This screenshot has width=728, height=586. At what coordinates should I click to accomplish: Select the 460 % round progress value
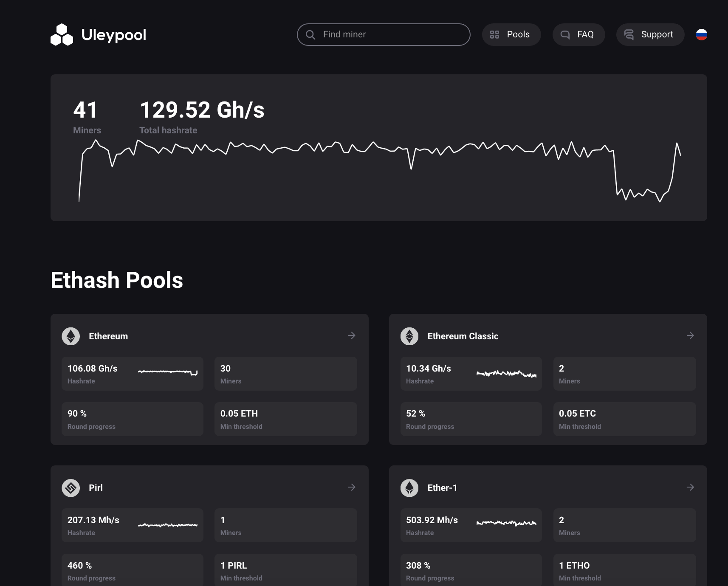[79, 566]
